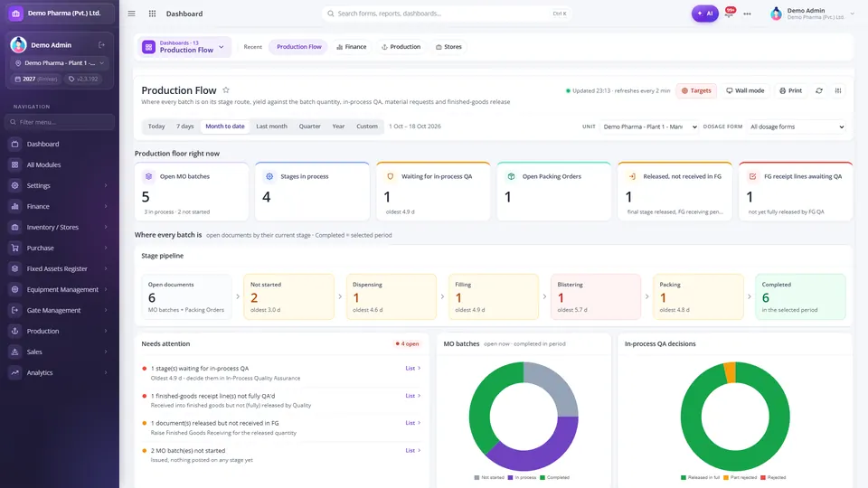The height and width of the screenshot is (488, 868).
Task: Star the Production Flow dashboard
Action: tap(226, 90)
